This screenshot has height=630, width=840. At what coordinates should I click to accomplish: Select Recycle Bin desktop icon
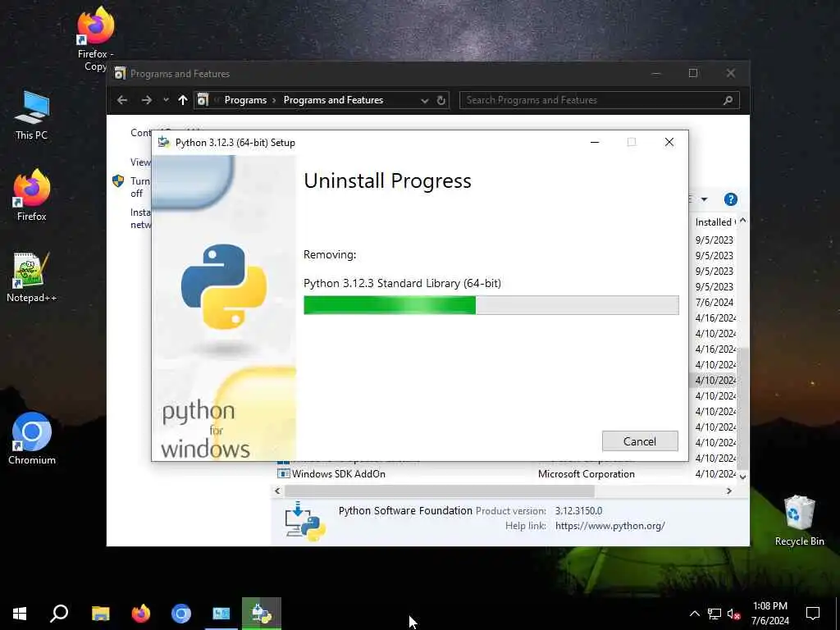click(799, 521)
